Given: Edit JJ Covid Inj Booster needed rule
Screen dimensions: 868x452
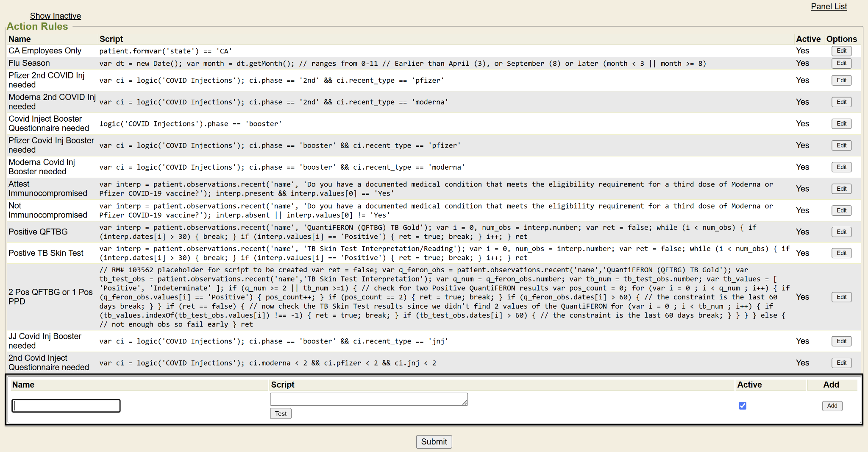Looking at the screenshot, I should pyautogui.click(x=841, y=341).
